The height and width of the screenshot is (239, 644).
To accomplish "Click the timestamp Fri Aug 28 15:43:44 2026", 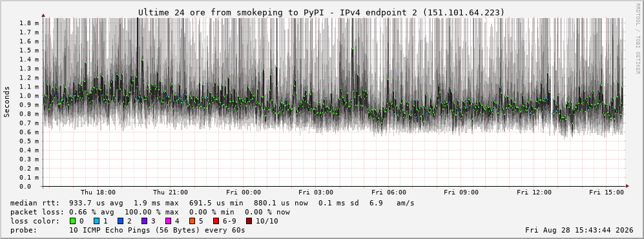I will (x=579, y=230).
